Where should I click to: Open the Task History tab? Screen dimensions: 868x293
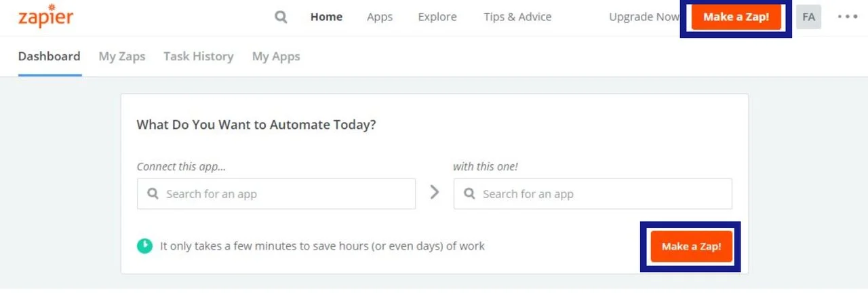[x=199, y=56]
